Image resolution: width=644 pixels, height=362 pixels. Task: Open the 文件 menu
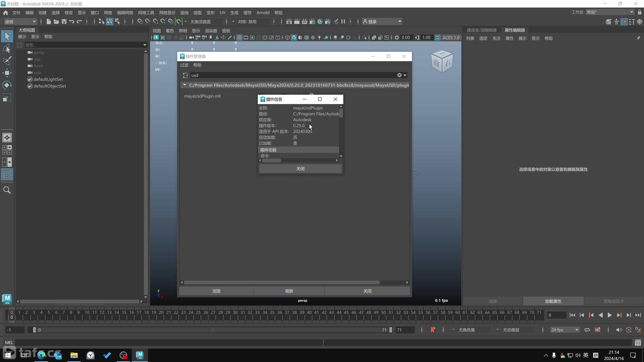click(x=16, y=13)
